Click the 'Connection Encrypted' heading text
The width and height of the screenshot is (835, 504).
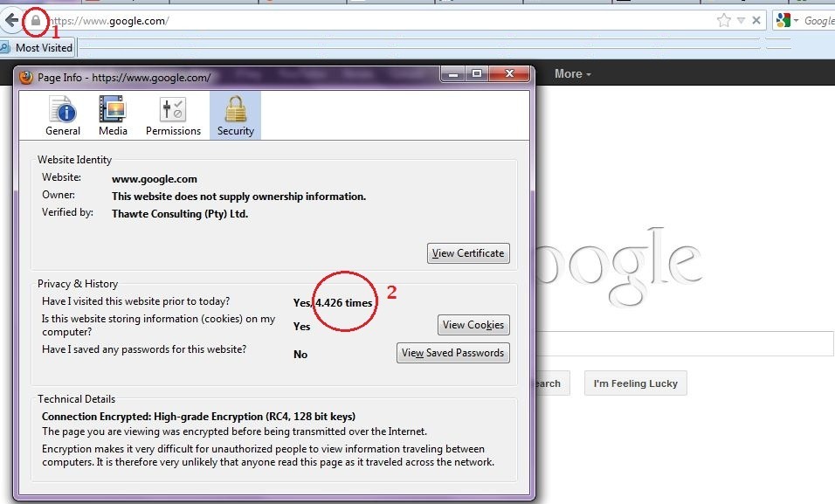(x=198, y=417)
